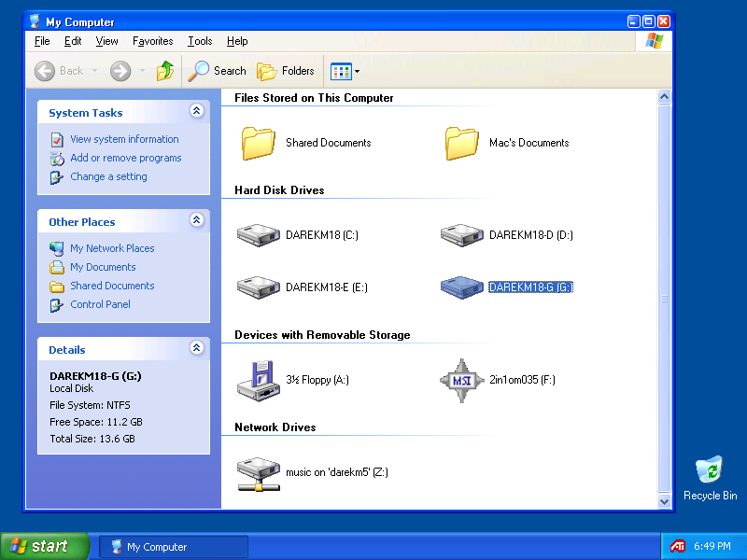
Task: Collapse the Details panel
Action: click(197, 348)
